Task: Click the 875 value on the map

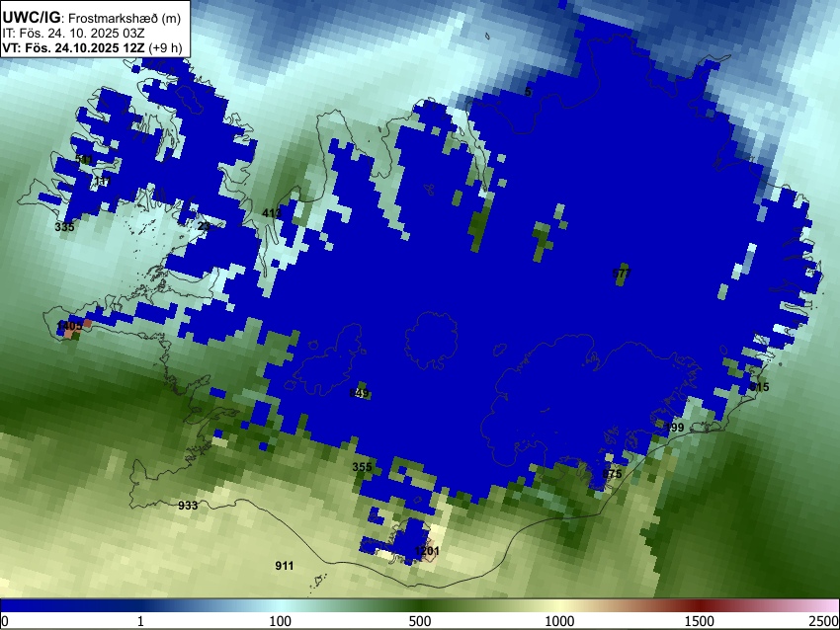Action: pos(613,474)
